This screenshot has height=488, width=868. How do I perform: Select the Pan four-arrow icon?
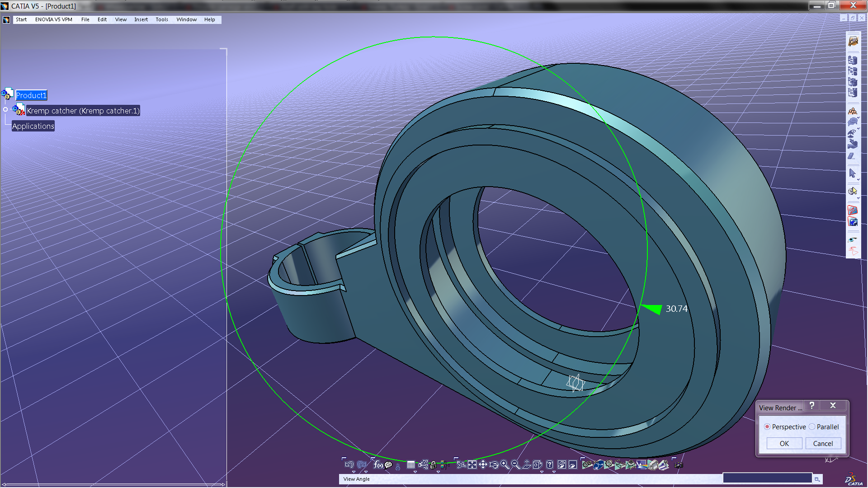tap(483, 465)
